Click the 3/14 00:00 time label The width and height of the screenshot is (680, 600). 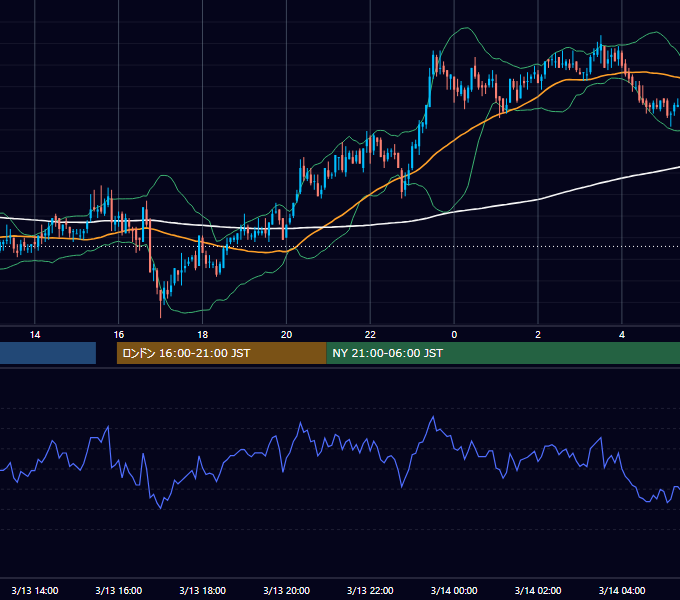[454, 590]
